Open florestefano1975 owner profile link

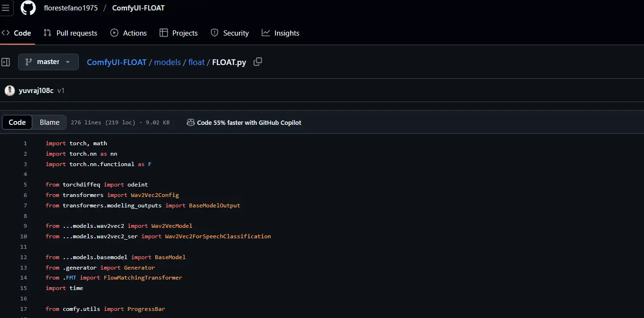(x=71, y=8)
